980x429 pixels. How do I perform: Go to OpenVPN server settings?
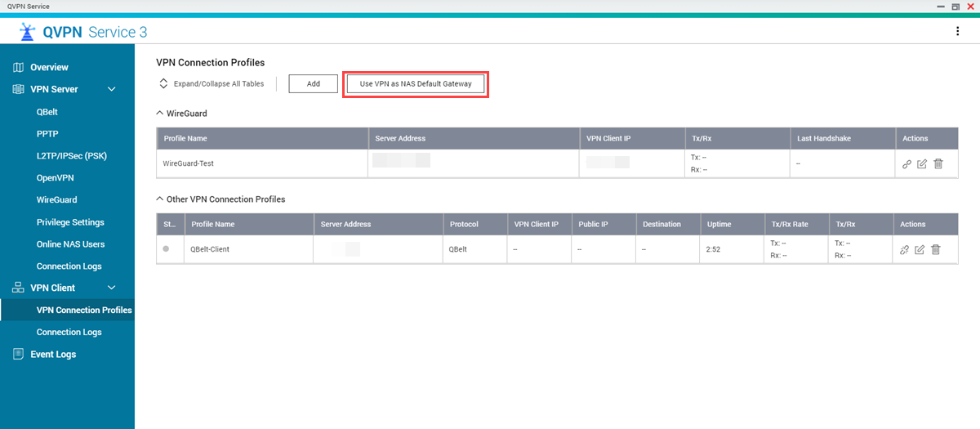pos(56,177)
